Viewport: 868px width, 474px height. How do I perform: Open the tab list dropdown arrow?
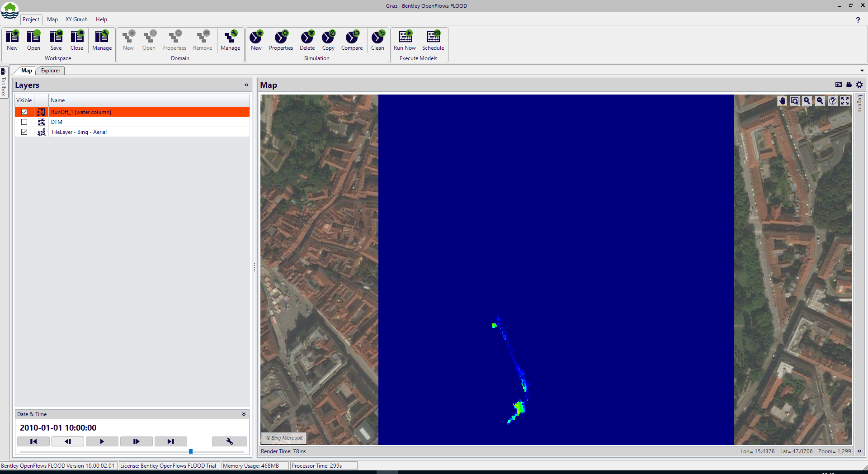pos(862,71)
